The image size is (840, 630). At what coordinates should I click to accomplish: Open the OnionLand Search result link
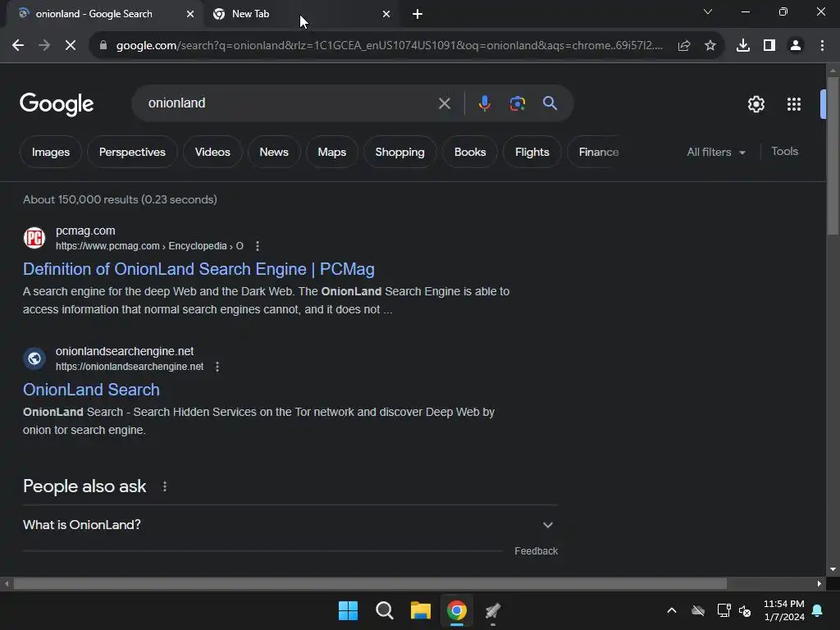[x=91, y=390]
